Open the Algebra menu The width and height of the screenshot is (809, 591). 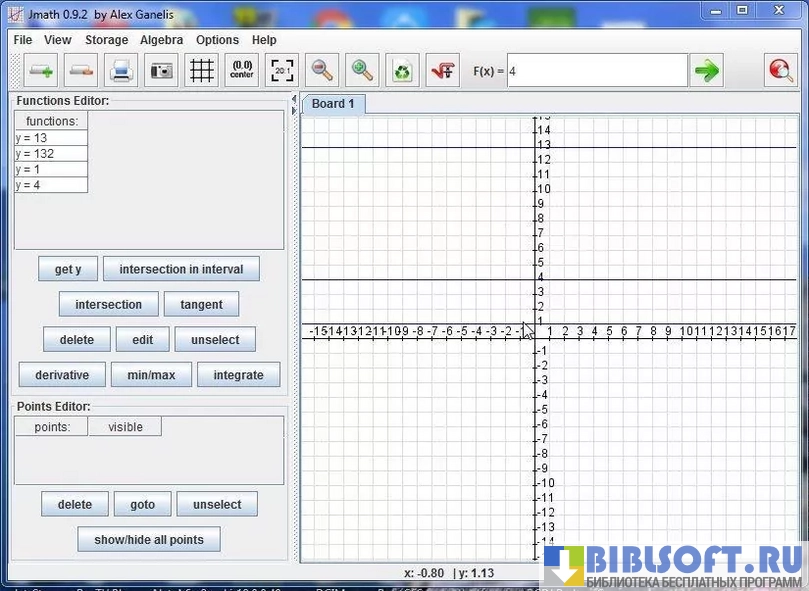pyautogui.click(x=161, y=40)
